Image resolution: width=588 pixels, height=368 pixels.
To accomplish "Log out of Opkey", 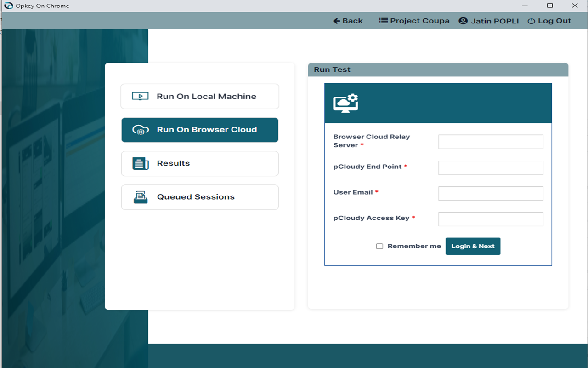I will pyautogui.click(x=549, y=21).
